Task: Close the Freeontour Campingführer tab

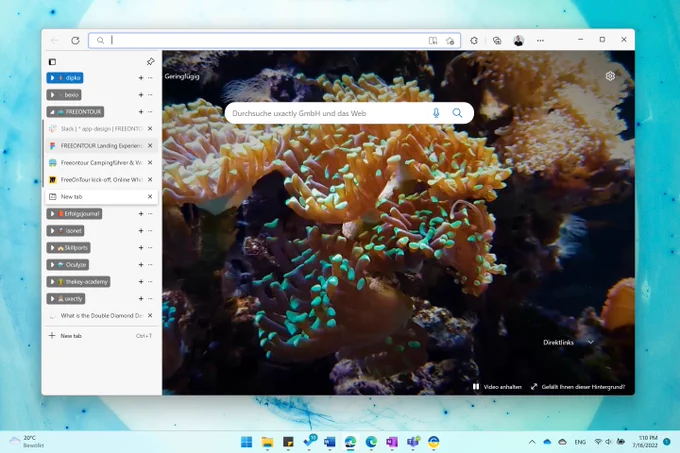Action: click(150, 163)
